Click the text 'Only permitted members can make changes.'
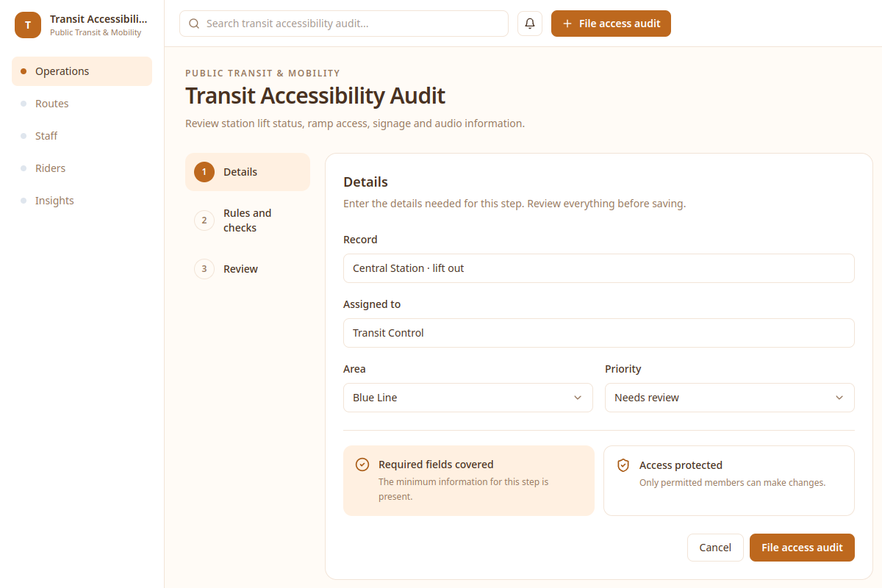882x588 pixels. point(733,483)
